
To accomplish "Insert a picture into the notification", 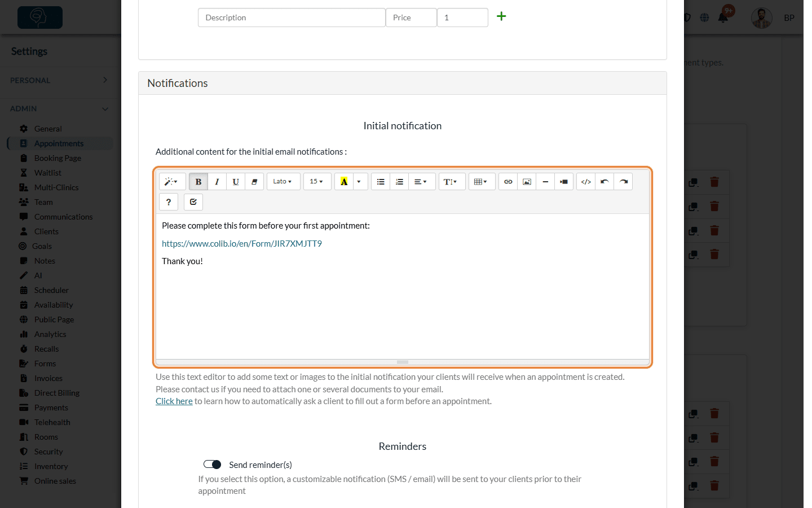I will [x=527, y=182].
